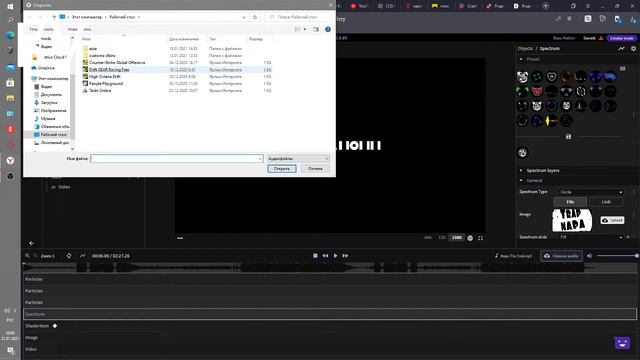Screen dimensions: 640x360
Task: Open Spectrum panel settings gear
Action: (x=633, y=48)
